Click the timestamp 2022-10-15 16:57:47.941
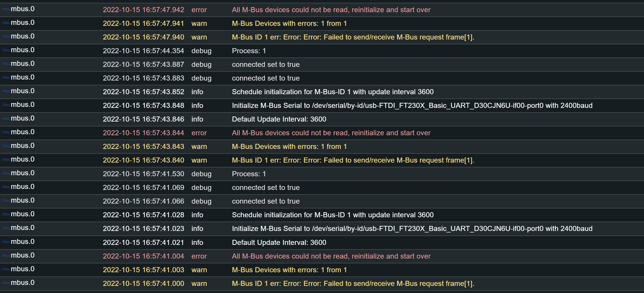This screenshot has width=644, height=293. (x=143, y=24)
